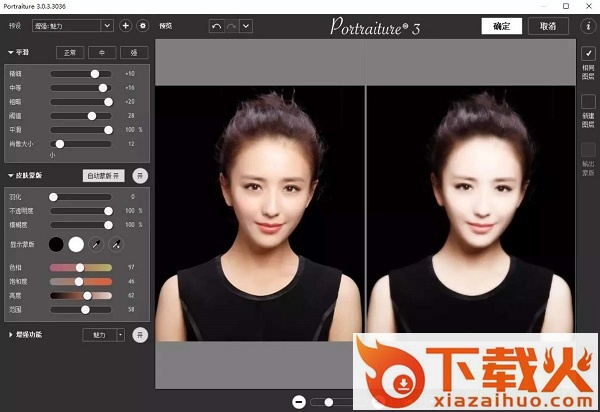Click the 不透明度 opacity slider

click(x=81, y=211)
